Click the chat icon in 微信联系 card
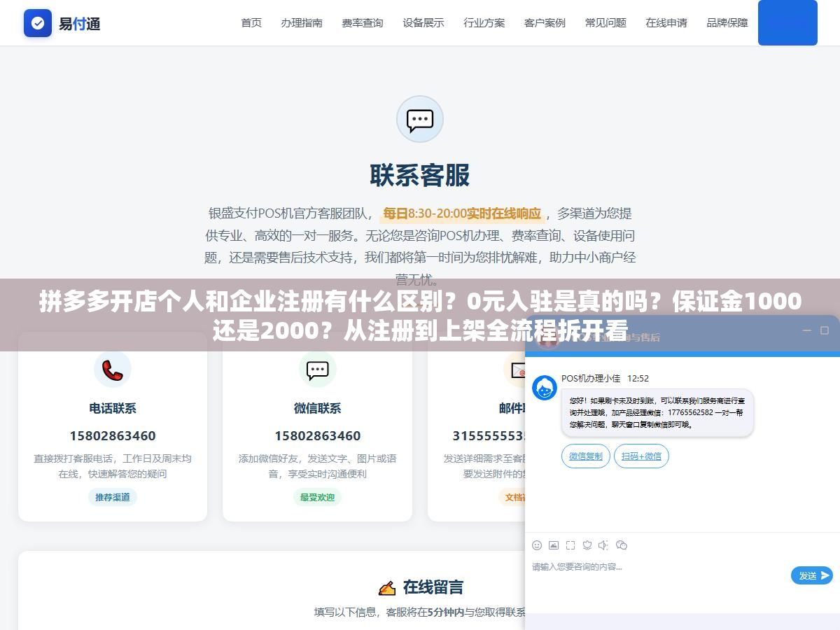 click(x=318, y=369)
